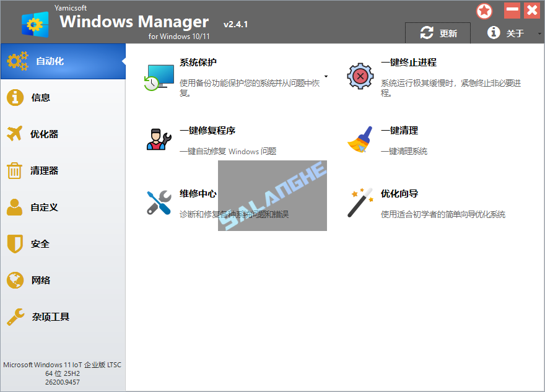Image resolution: width=545 pixels, height=392 pixels.
Task: Open the 自定义 sidebar section
Action: pos(63,207)
